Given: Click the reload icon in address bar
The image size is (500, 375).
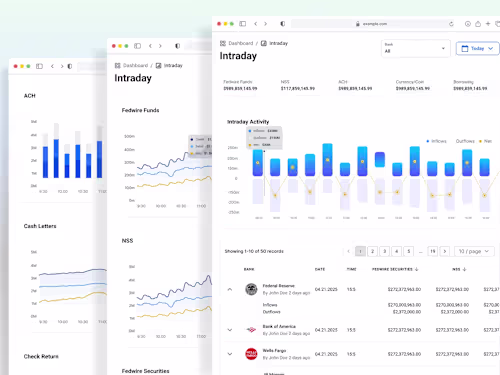Looking at the screenshot, I should 451,24.
